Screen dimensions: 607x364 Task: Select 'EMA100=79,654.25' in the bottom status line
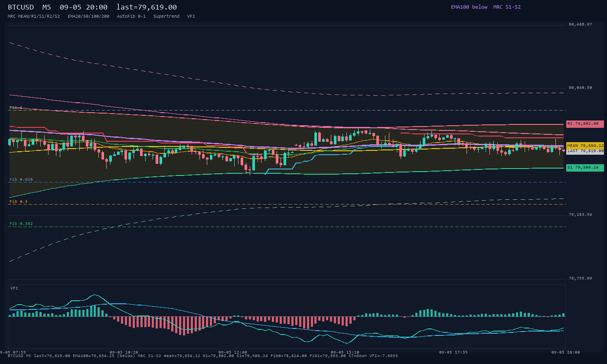pyautogui.click(x=94, y=356)
